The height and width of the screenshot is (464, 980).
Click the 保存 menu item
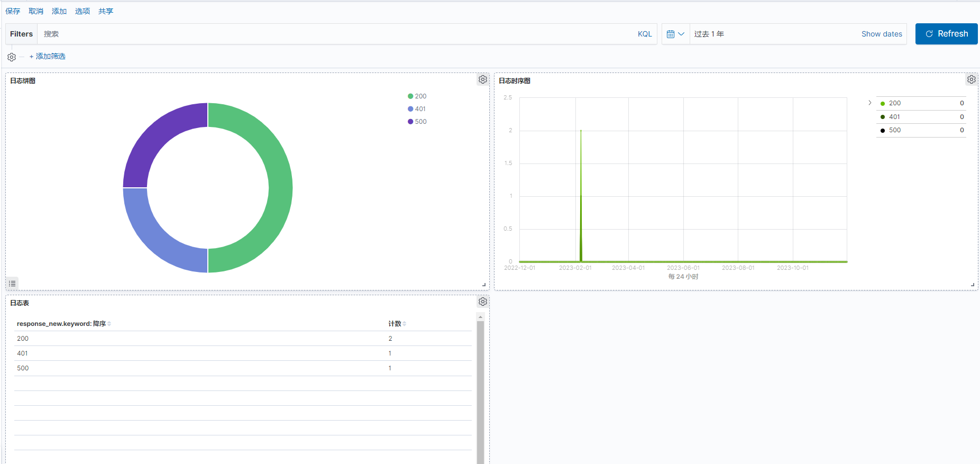coord(13,11)
